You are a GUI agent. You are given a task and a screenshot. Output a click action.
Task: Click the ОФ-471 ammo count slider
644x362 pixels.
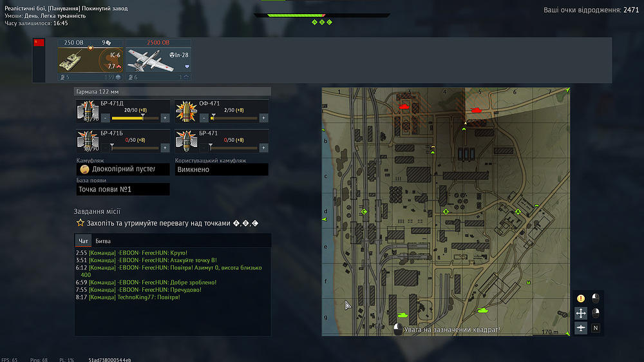pos(234,118)
